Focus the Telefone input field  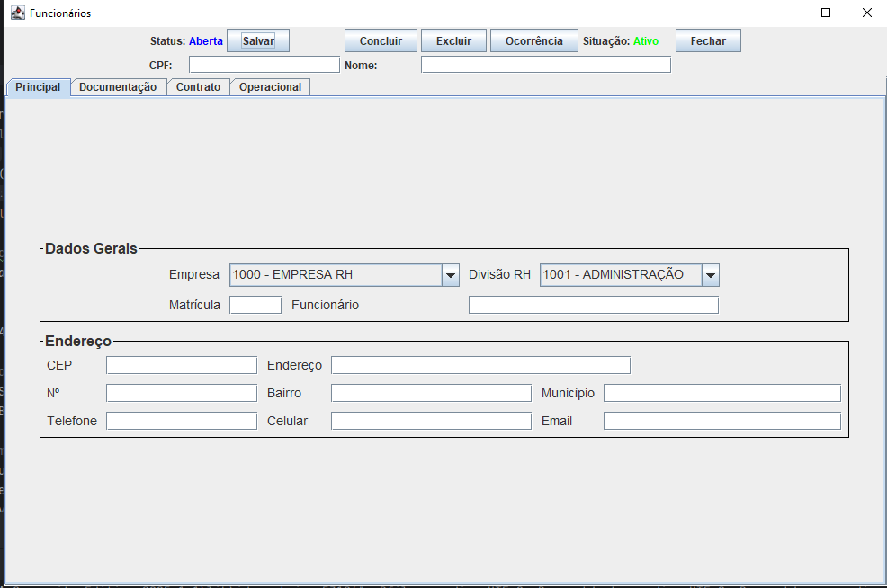point(182,421)
